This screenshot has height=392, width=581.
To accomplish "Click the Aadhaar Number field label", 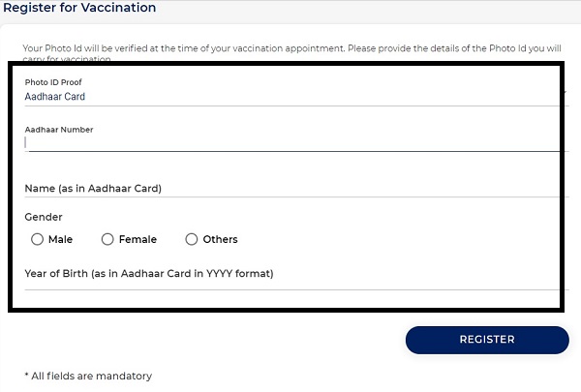I will click(x=59, y=129).
